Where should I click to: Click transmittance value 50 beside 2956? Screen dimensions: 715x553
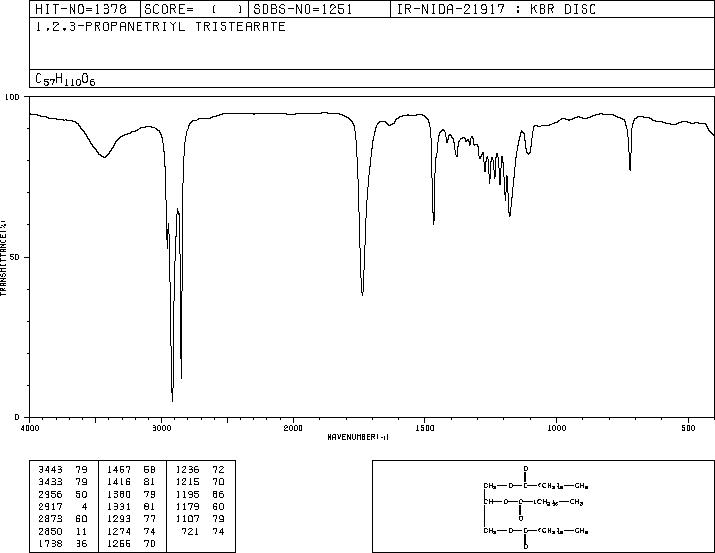(81, 494)
